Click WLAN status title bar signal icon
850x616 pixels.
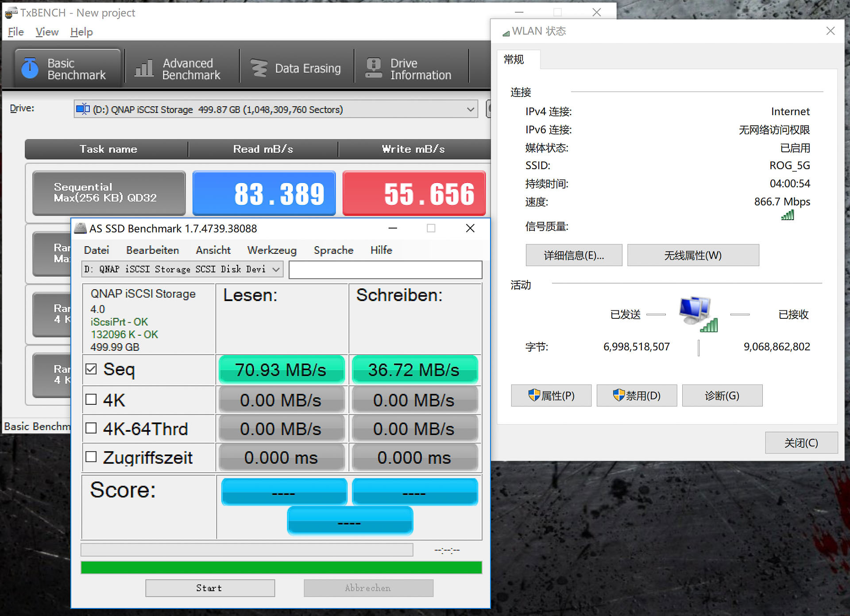click(506, 33)
